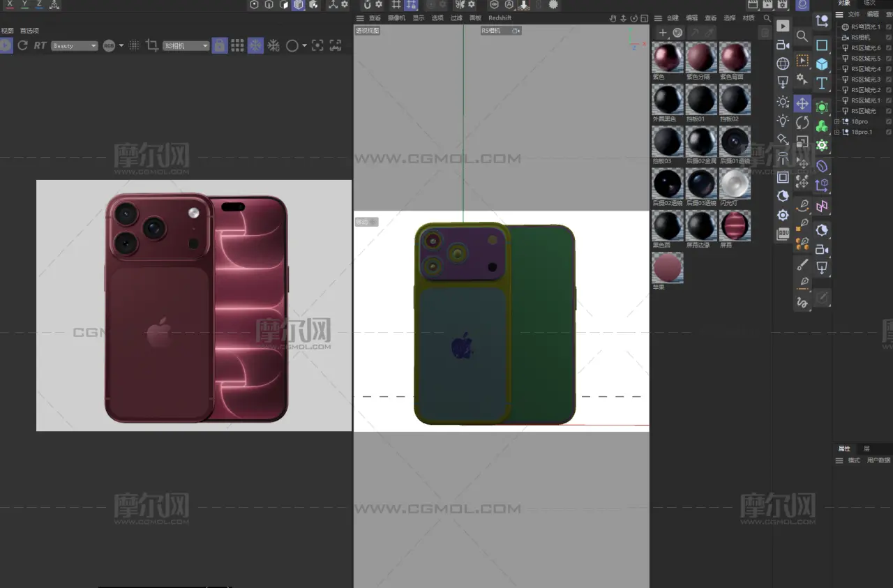Select the 紫色分隔 material swatch
The image size is (893, 588).
click(701, 57)
